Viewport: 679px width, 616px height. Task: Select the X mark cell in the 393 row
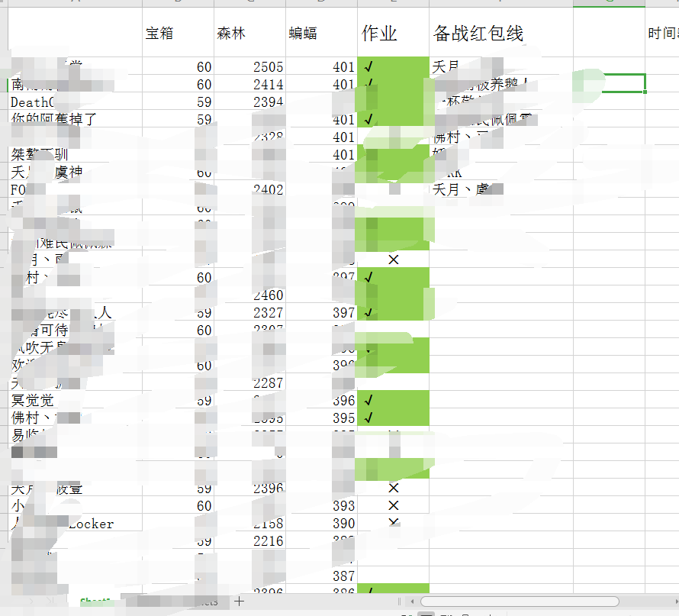coord(393,505)
